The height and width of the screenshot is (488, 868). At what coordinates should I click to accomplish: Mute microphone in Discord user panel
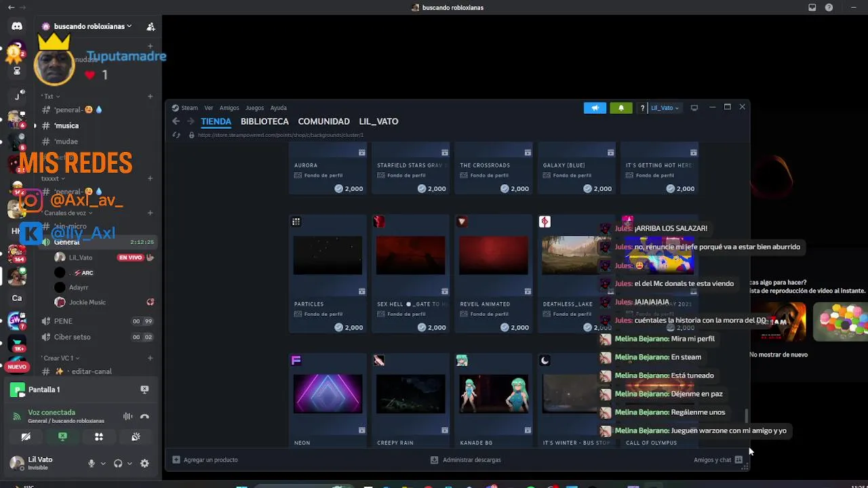click(x=91, y=464)
